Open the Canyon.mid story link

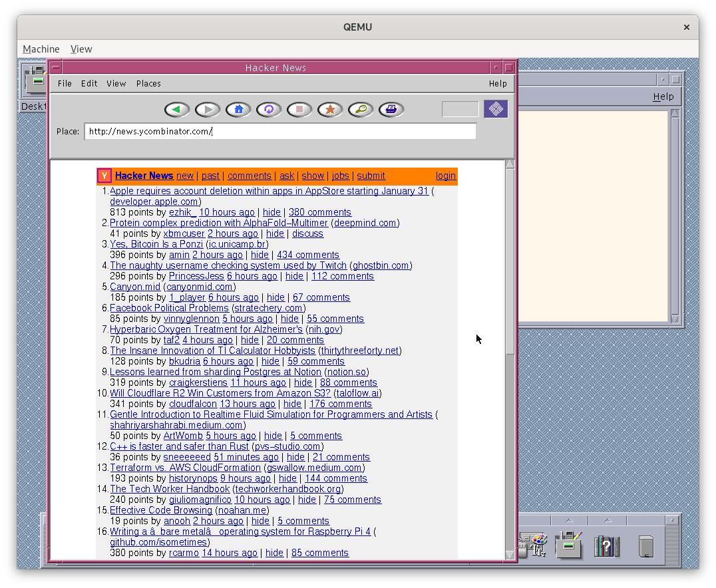click(x=135, y=287)
